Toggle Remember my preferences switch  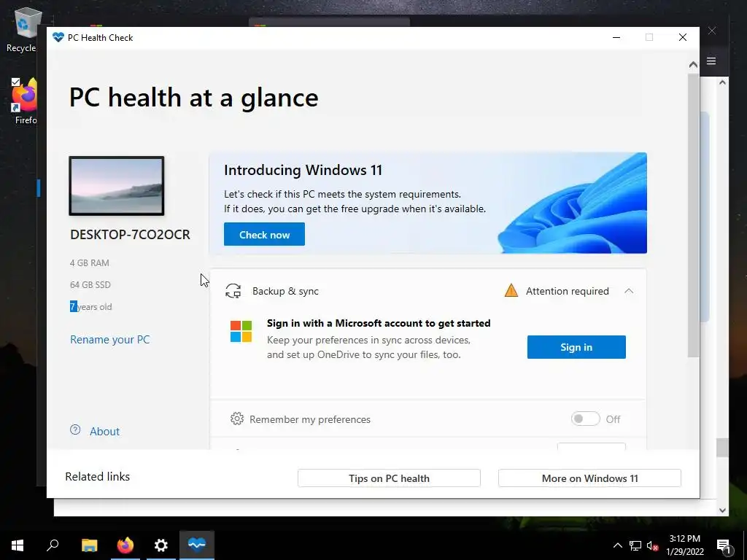click(x=586, y=419)
